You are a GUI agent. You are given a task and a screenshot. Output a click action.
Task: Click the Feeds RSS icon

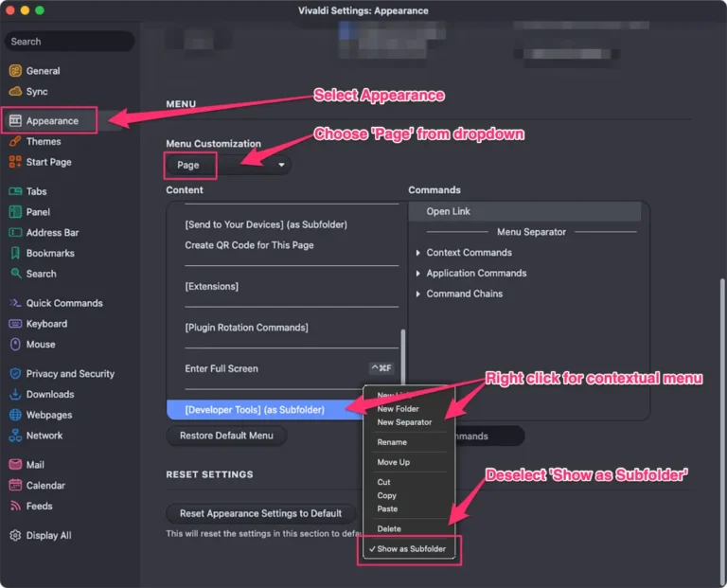pyautogui.click(x=15, y=506)
